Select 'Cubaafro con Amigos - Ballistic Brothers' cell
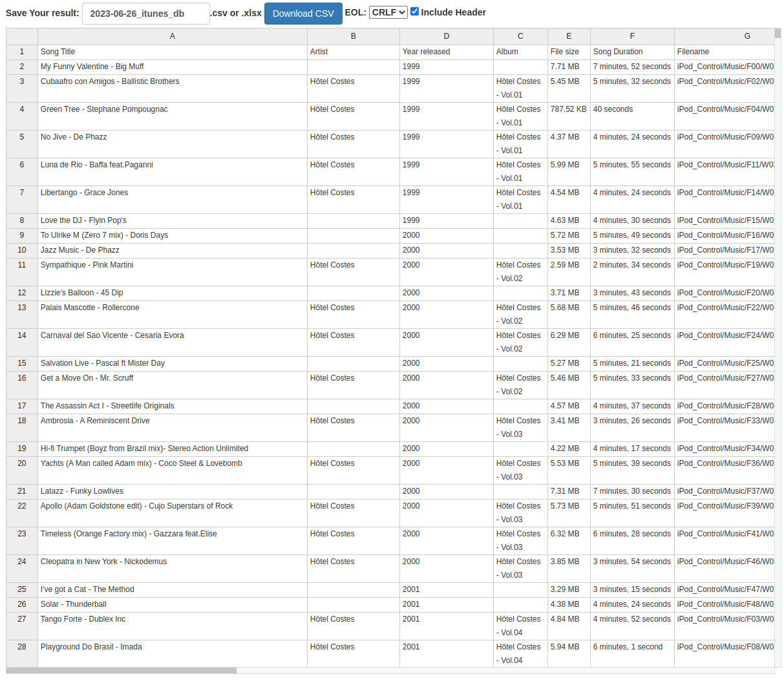The image size is (784, 685). coord(173,89)
